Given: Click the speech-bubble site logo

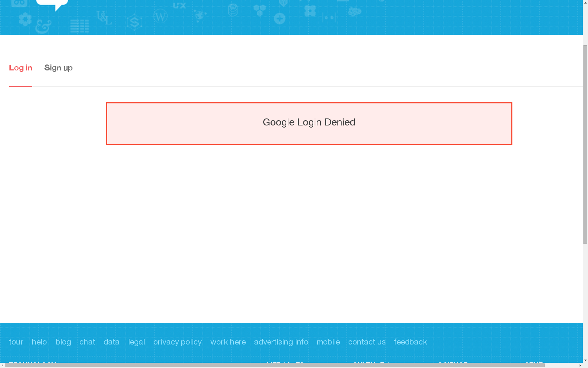Looking at the screenshot, I should click(x=52, y=5).
